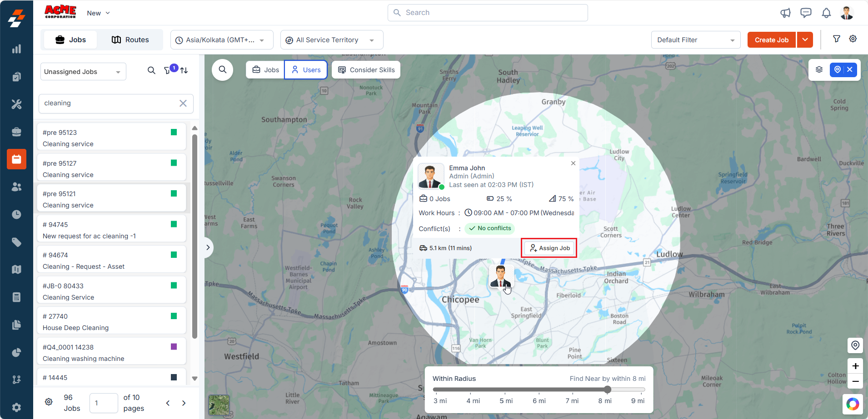Set the radius slider to 5 mi
Viewport: 868px width, 419px height.
(506, 389)
